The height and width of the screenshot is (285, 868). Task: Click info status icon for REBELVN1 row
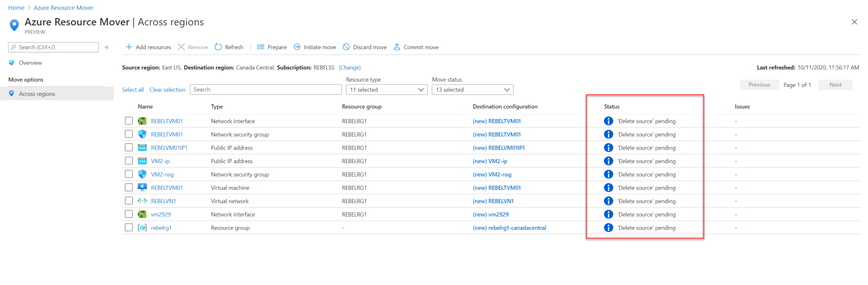click(609, 201)
